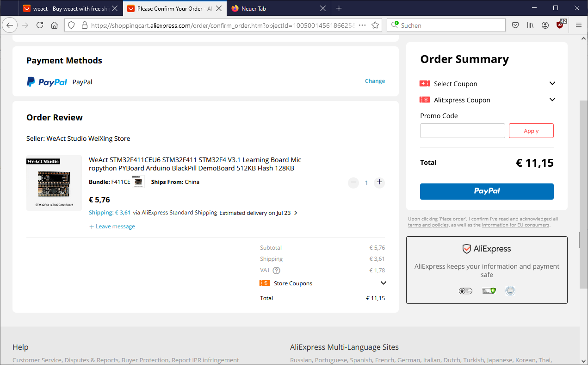This screenshot has height=365, width=588.
Task: Click the Select Coupon ticket icon
Action: (425, 83)
